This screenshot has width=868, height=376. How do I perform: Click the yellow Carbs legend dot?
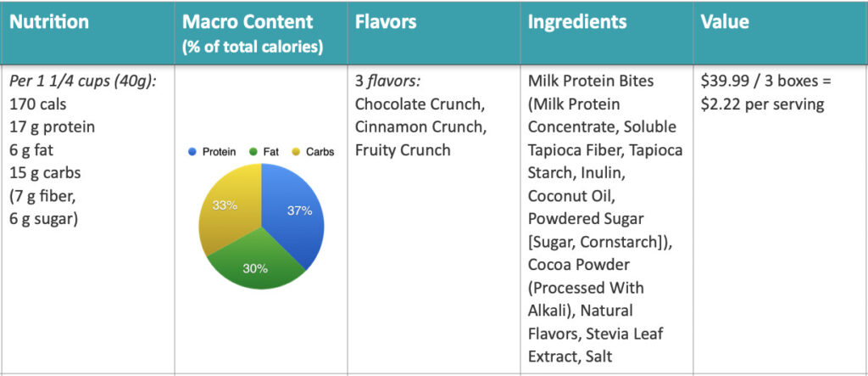(x=296, y=152)
